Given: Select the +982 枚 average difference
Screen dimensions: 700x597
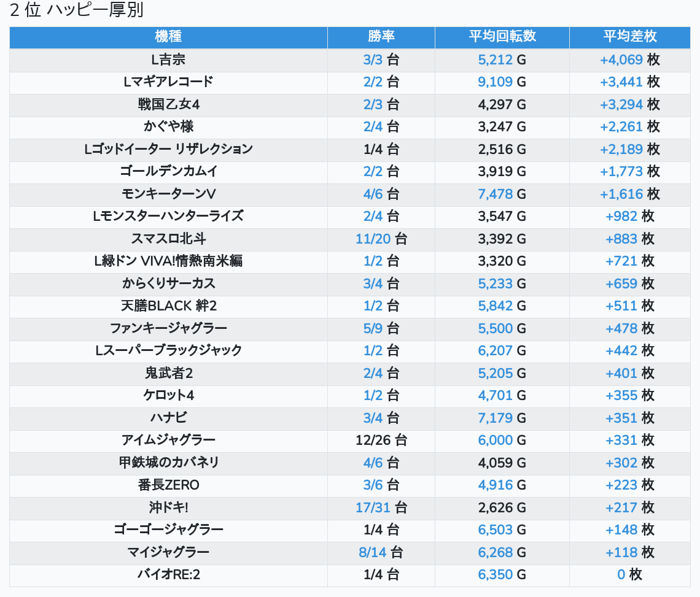Looking at the screenshot, I should point(630,217).
